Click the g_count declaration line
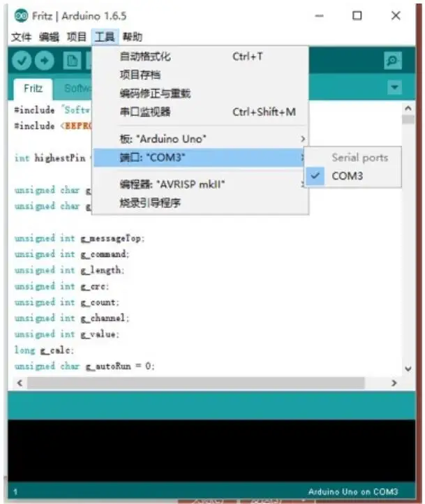This screenshot has width=425, height=504. (x=67, y=302)
